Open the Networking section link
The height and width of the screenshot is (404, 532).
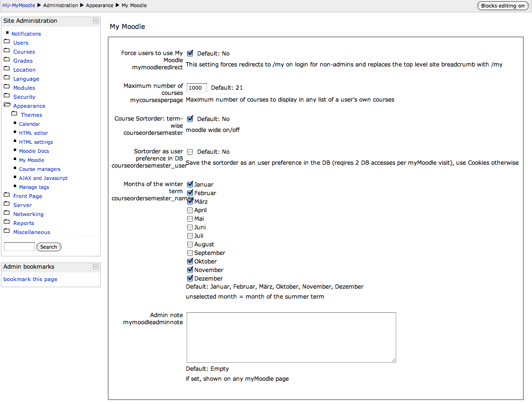click(28, 215)
